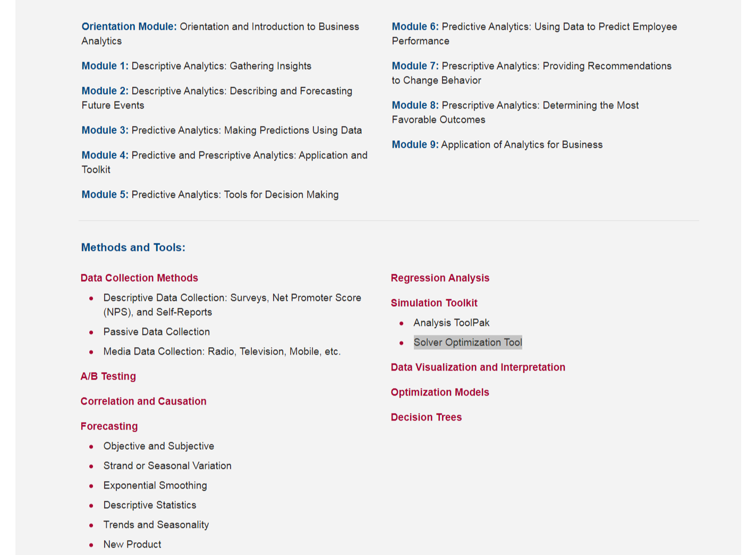Select the Regression Analysis heading
Screen dimensions: 756x555
pos(440,278)
